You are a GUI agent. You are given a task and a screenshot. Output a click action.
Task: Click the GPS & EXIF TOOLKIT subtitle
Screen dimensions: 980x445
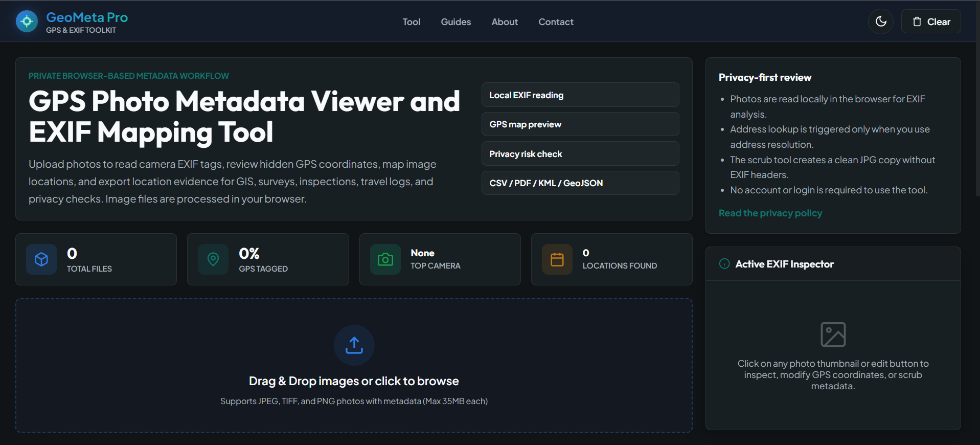pos(81,30)
